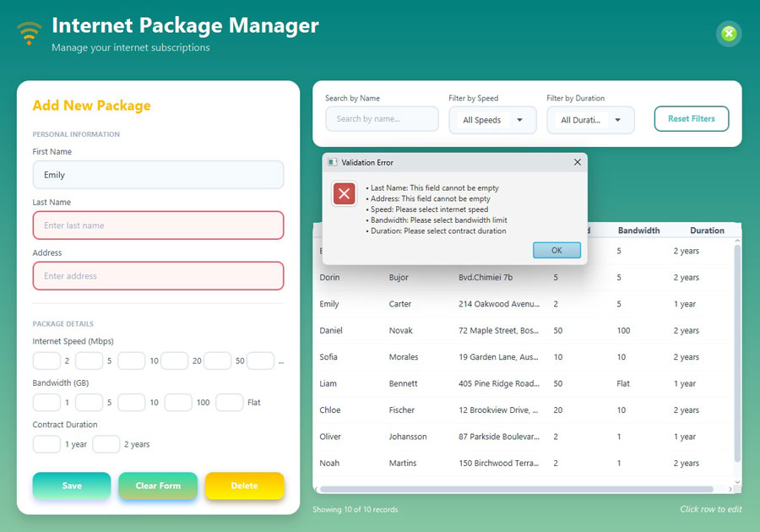The height and width of the screenshot is (532, 760).
Task: Open the Filter by Duration dropdown
Action: click(x=590, y=120)
